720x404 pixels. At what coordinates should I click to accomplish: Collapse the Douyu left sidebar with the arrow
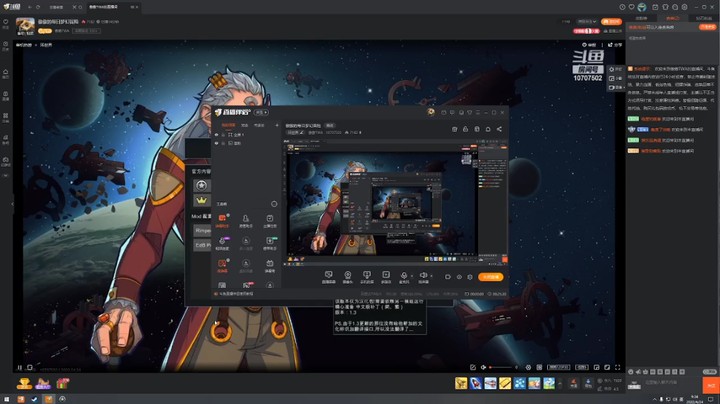[12, 204]
